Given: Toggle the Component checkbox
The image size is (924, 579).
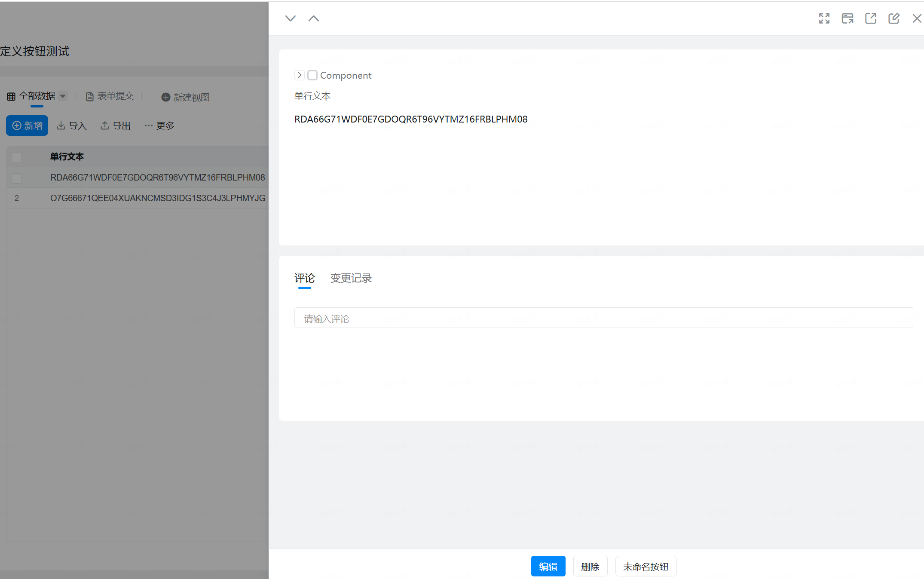Looking at the screenshot, I should click(312, 75).
